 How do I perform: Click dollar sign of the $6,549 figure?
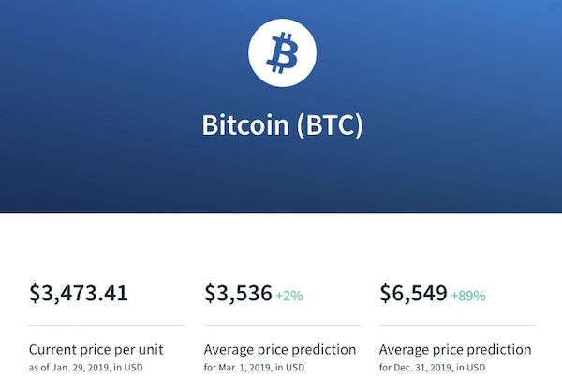tap(385, 293)
